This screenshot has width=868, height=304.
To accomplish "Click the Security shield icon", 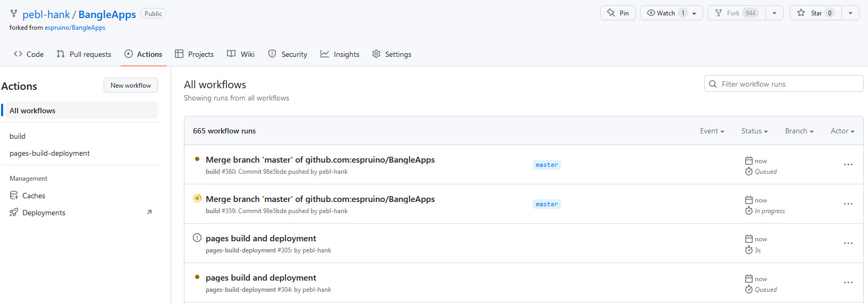I will point(272,54).
